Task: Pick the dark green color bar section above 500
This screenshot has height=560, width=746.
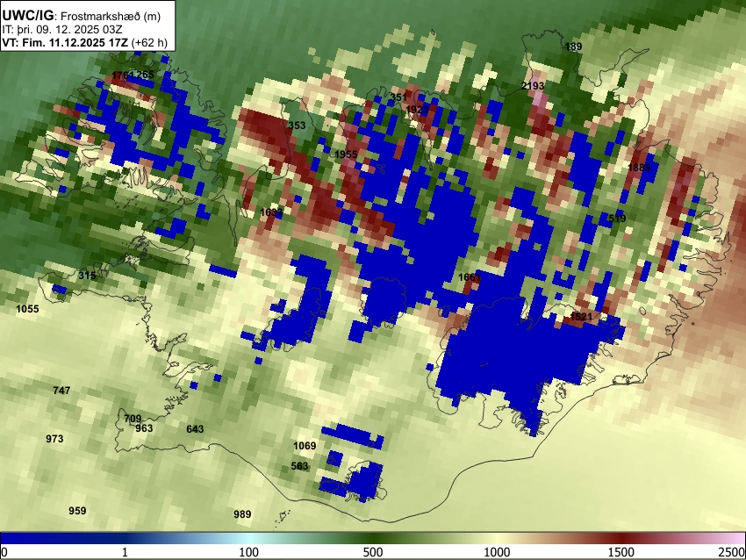Action: click(x=373, y=538)
